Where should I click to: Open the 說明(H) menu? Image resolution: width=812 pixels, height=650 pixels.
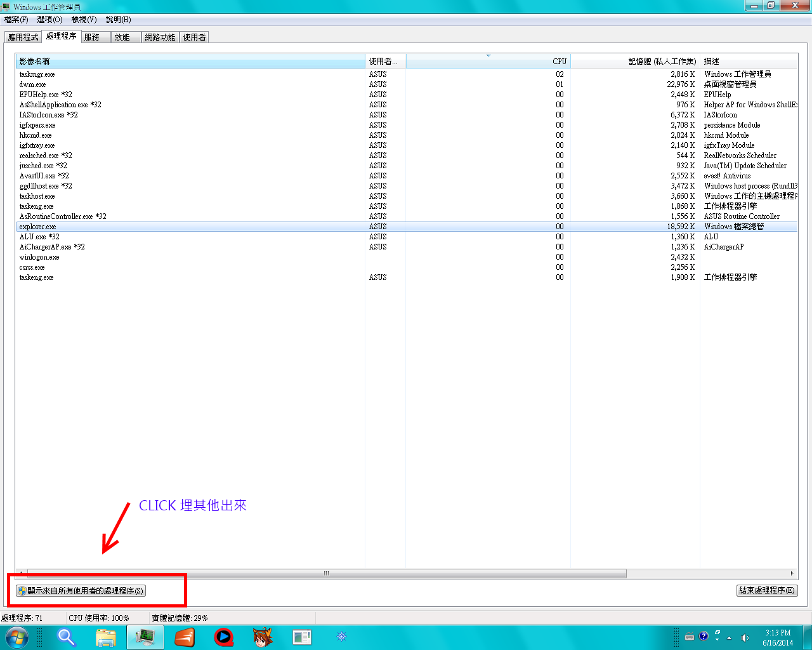coord(118,20)
